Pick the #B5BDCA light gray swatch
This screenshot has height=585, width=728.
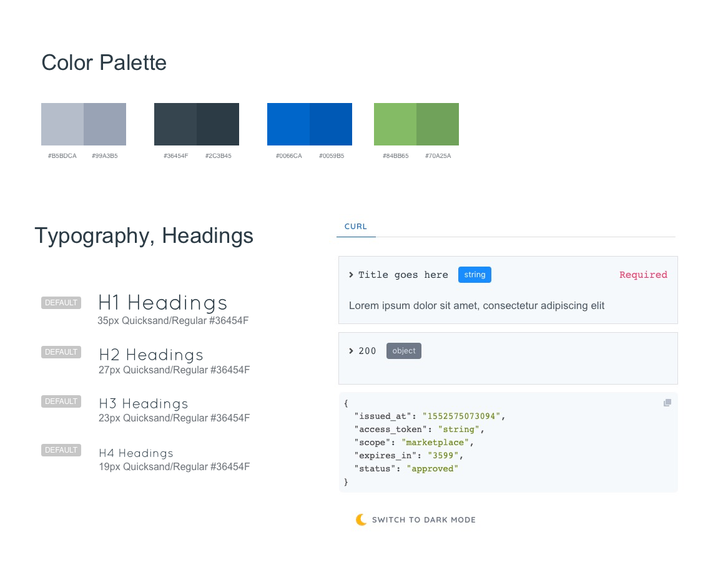click(62, 124)
